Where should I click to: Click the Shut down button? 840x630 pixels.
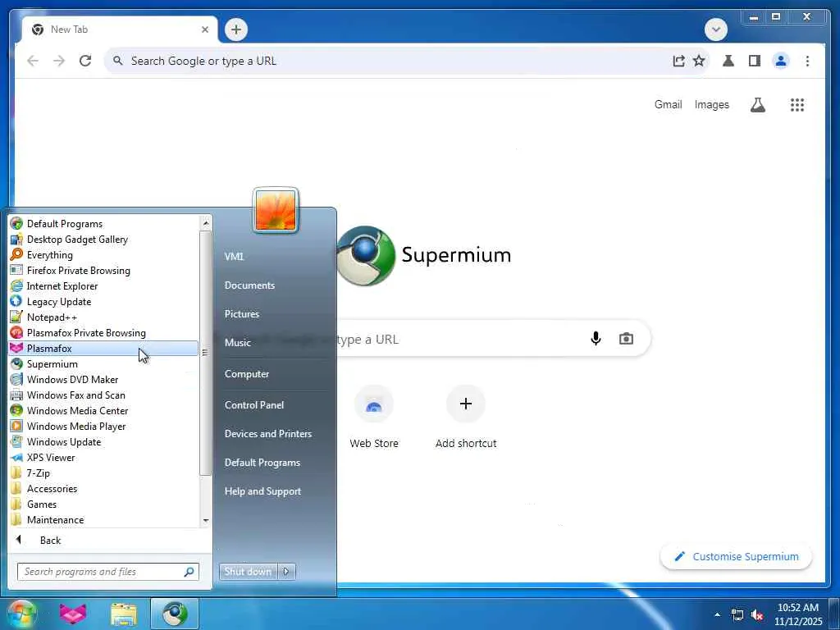tap(249, 572)
